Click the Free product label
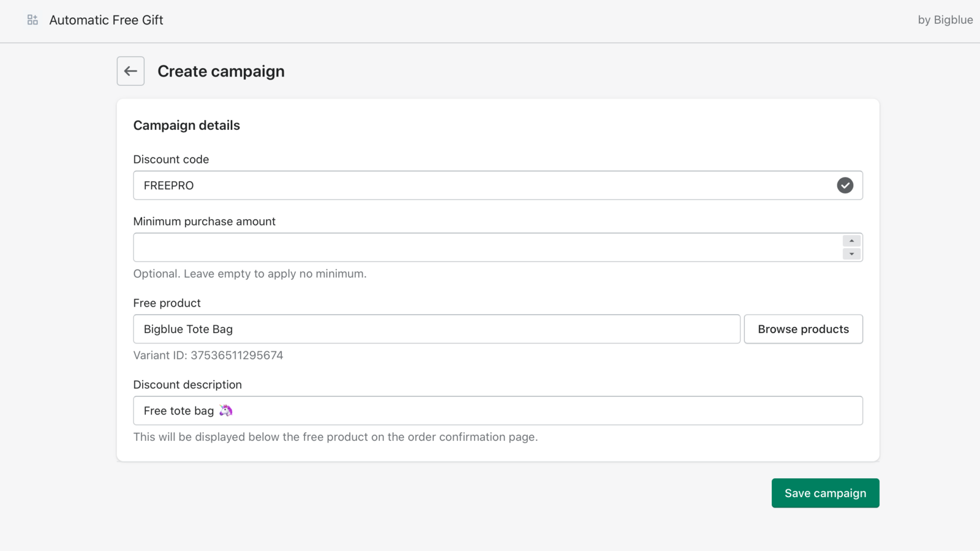The image size is (980, 551). click(x=167, y=302)
